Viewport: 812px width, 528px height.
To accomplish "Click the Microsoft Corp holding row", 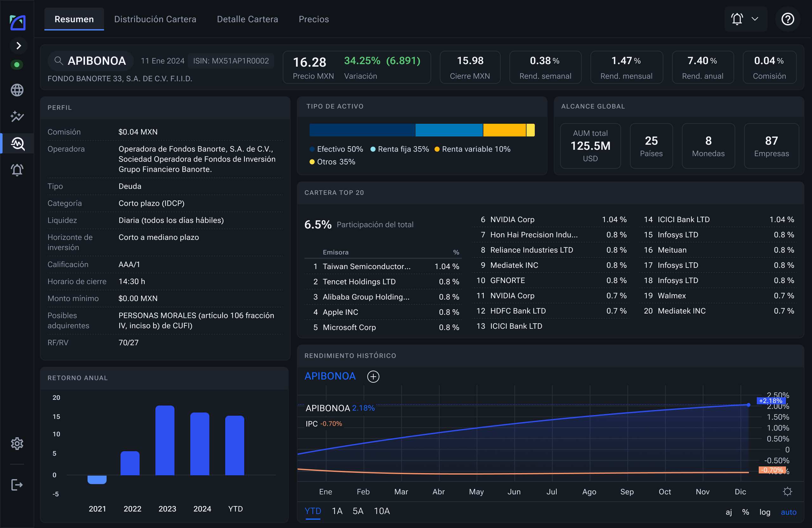I will point(383,327).
